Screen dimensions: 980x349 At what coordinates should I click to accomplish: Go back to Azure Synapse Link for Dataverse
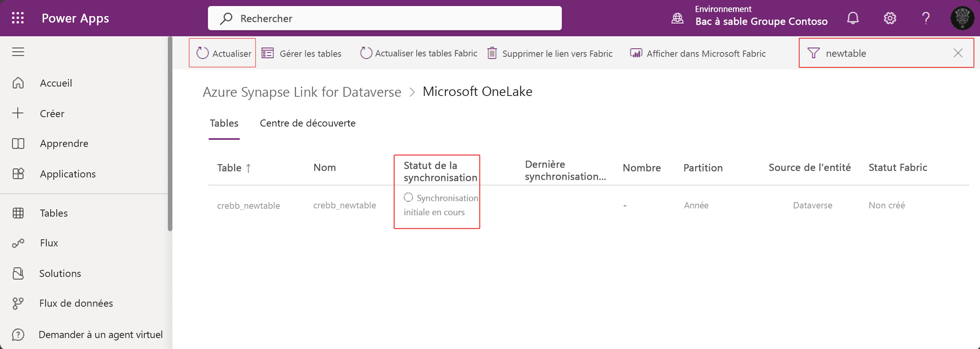(302, 92)
